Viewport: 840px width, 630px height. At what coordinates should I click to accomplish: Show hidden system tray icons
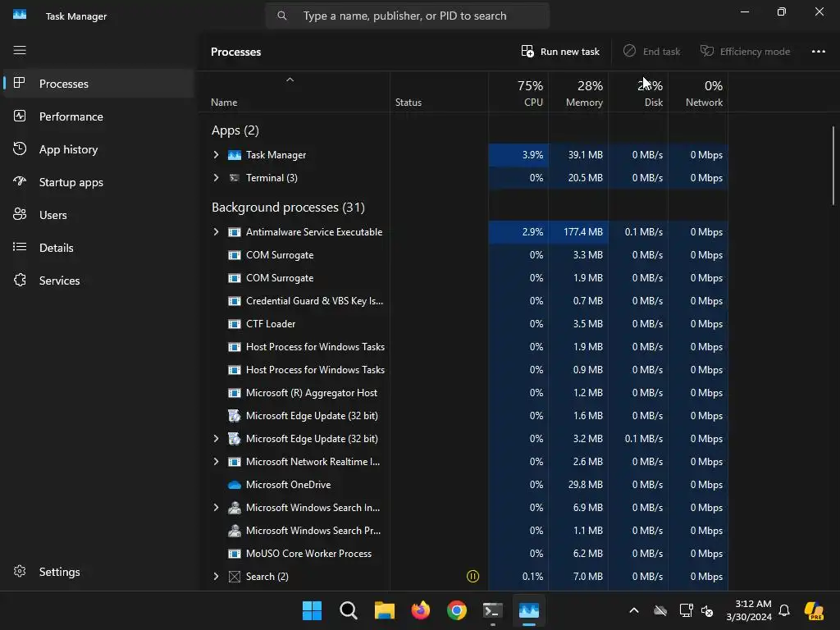[x=634, y=610]
